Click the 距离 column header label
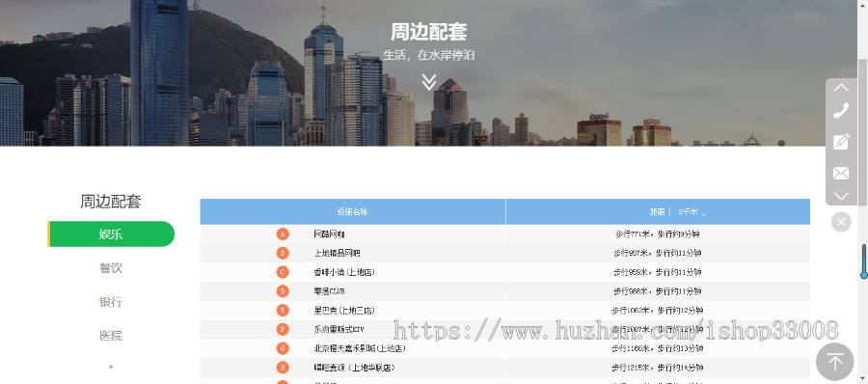 tap(657, 211)
